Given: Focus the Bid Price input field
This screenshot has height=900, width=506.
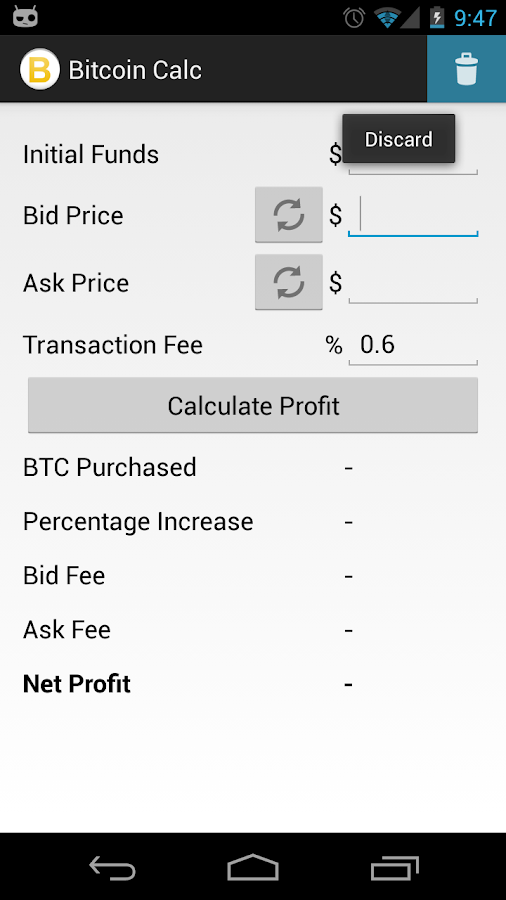Looking at the screenshot, I should [x=413, y=216].
